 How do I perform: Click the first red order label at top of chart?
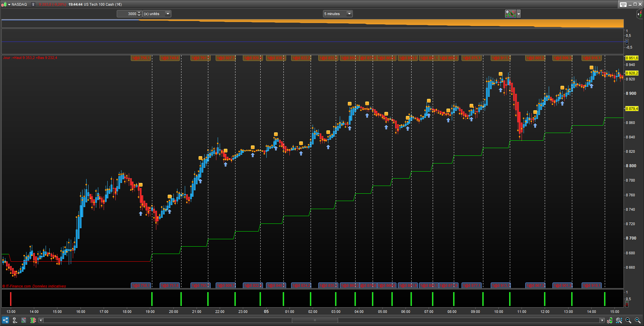(141, 58)
